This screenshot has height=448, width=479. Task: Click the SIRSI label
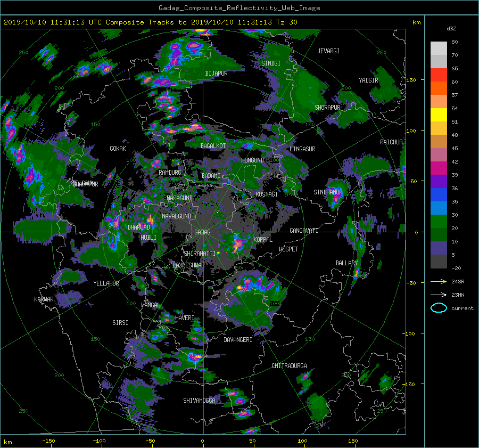coord(120,323)
